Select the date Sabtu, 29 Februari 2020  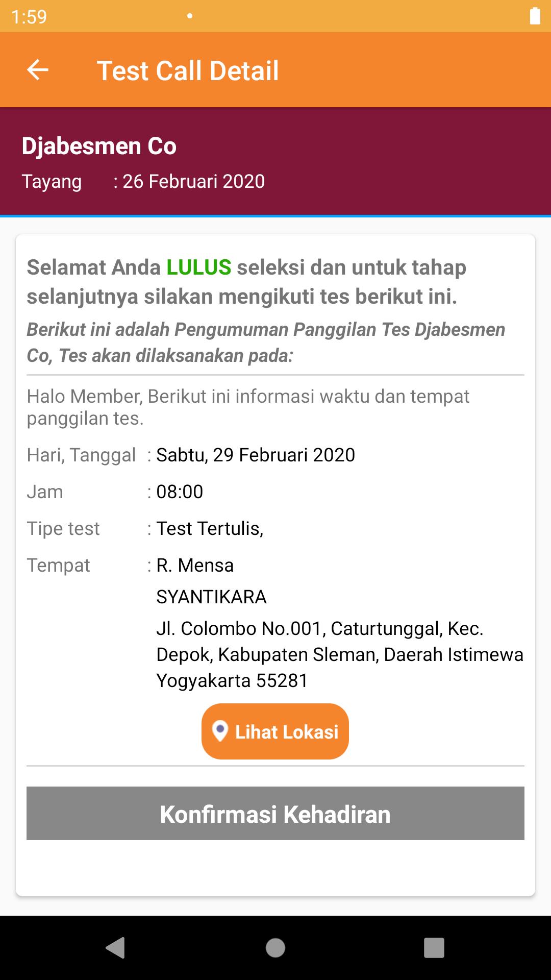pyautogui.click(x=256, y=455)
